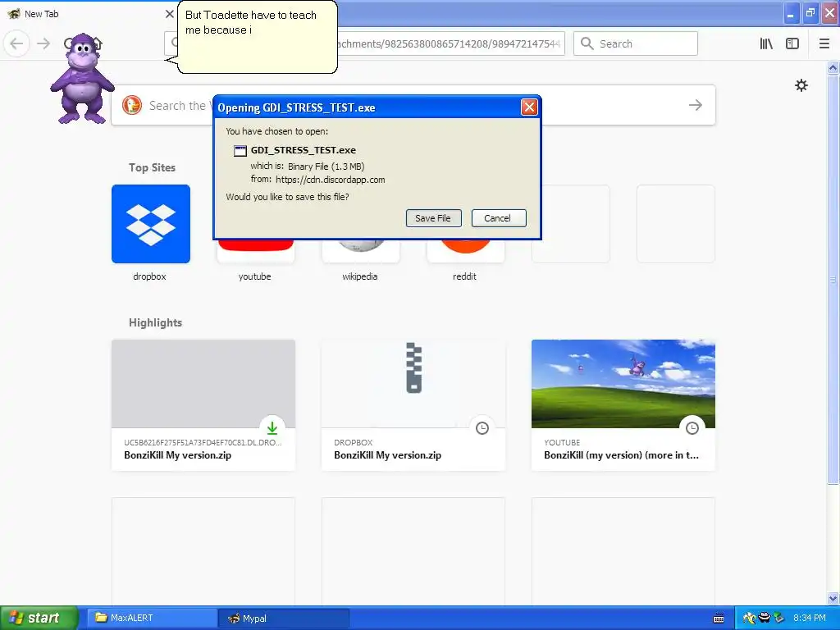Click the green download arrow badge on first highlight
This screenshot has width=840, height=630.
tap(272, 427)
